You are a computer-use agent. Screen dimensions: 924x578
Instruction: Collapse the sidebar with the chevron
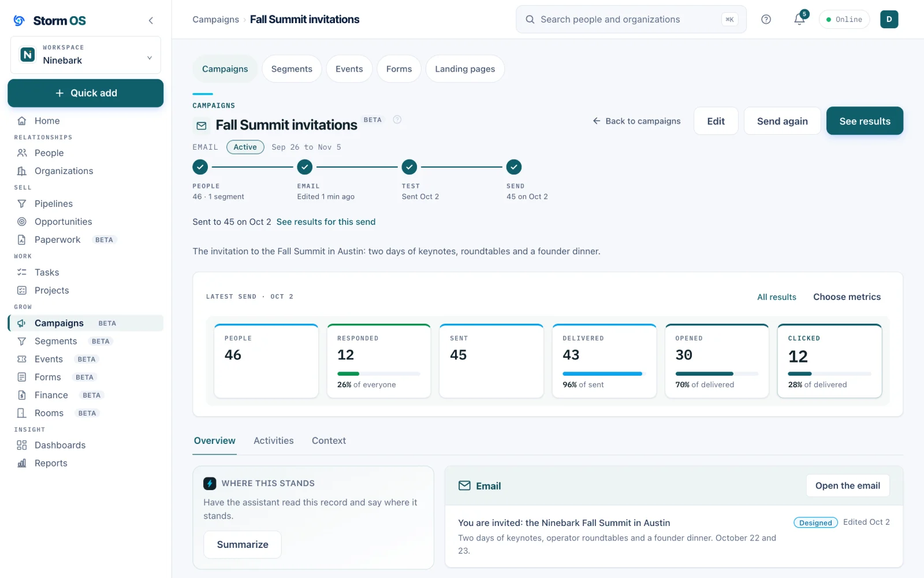tap(151, 21)
